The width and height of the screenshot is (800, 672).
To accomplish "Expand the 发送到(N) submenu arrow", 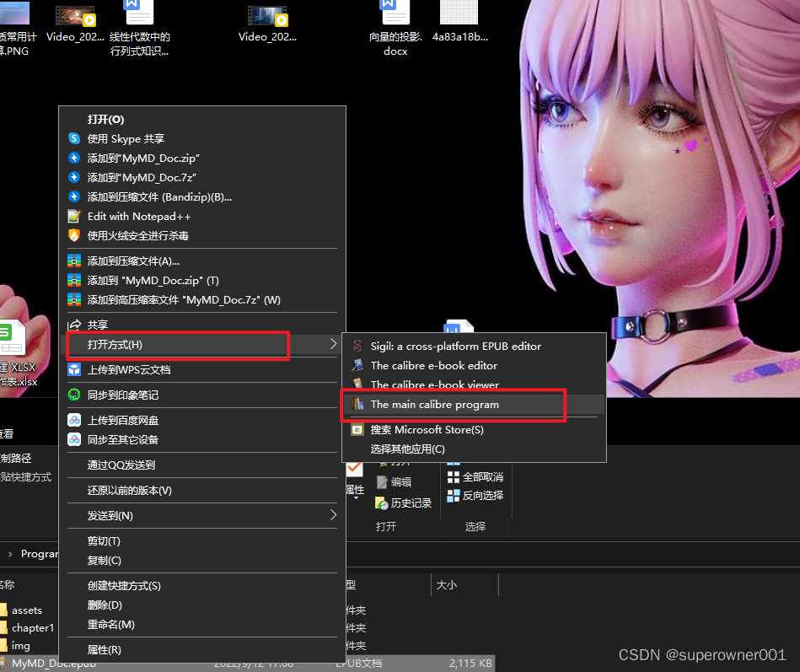I will coord(333,515).
